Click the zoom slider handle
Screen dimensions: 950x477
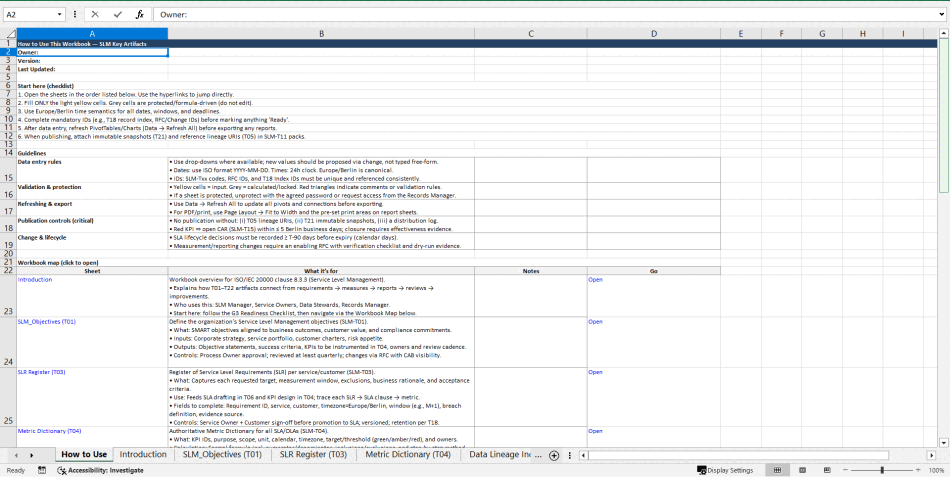click(x=882, y=470)
